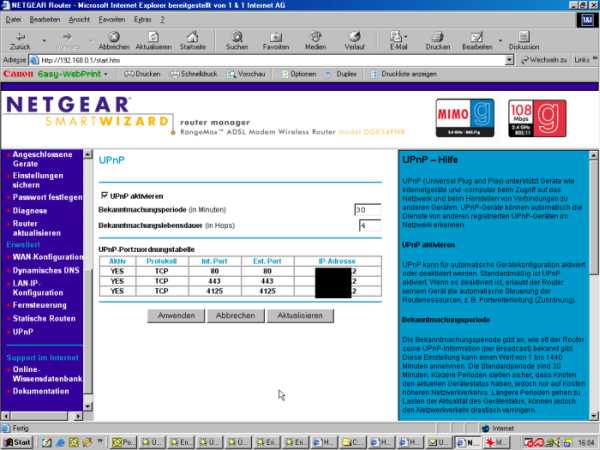Click the MIMO g logo badge
This screenshot has height=450, width=600.
[x=465, y=117]
